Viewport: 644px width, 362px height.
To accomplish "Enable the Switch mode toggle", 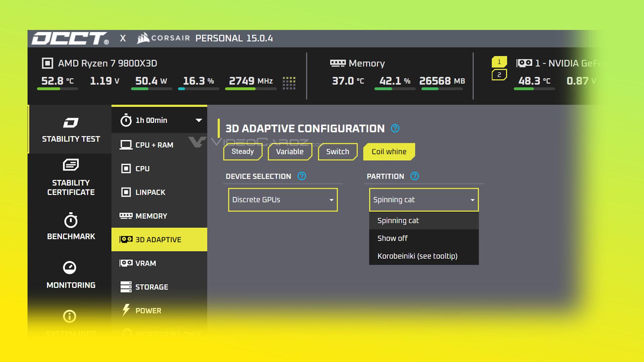I will 337,152.
